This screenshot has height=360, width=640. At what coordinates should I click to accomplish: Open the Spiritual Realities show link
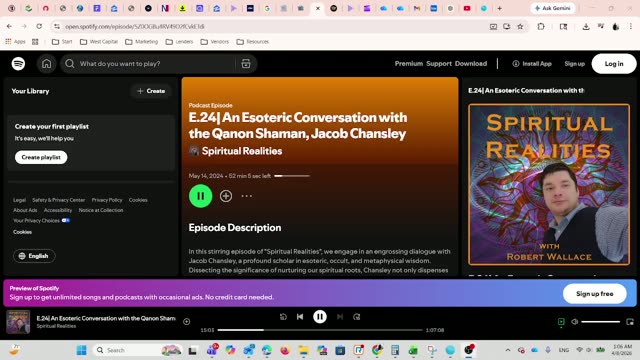242,151
